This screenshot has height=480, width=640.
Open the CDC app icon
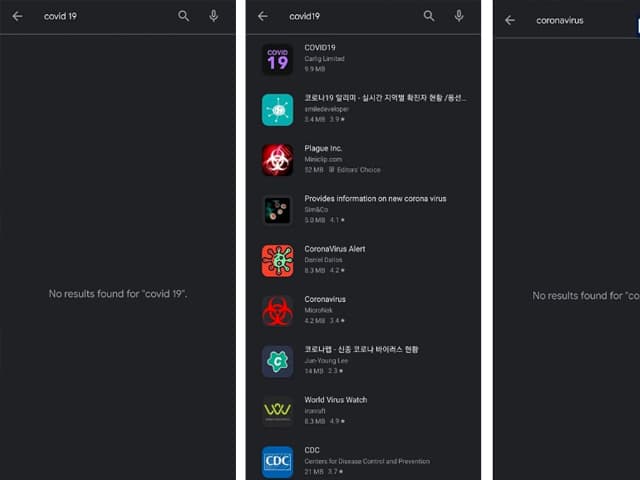277,461
